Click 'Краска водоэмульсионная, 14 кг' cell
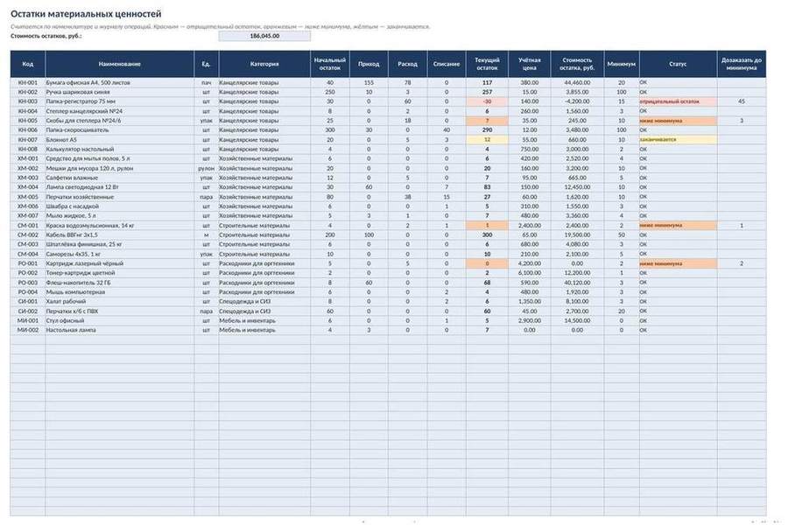788x532 pixels. point(120,226)
